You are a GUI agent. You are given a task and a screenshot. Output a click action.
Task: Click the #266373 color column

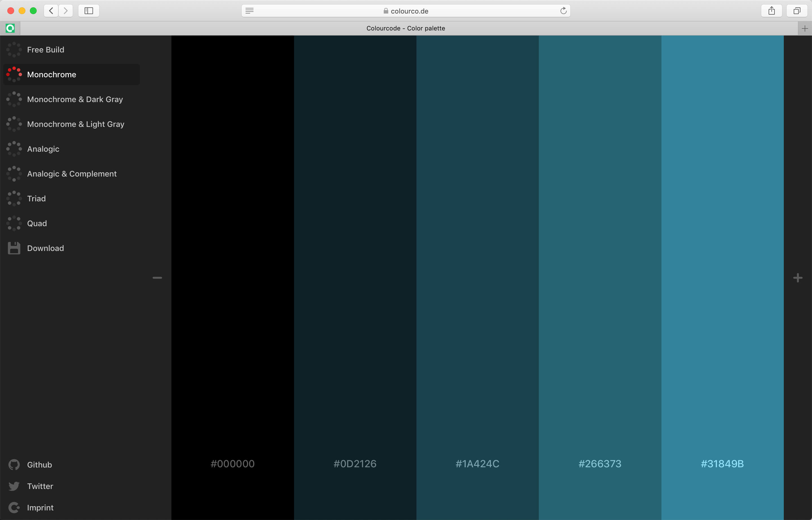pos(600,277)
